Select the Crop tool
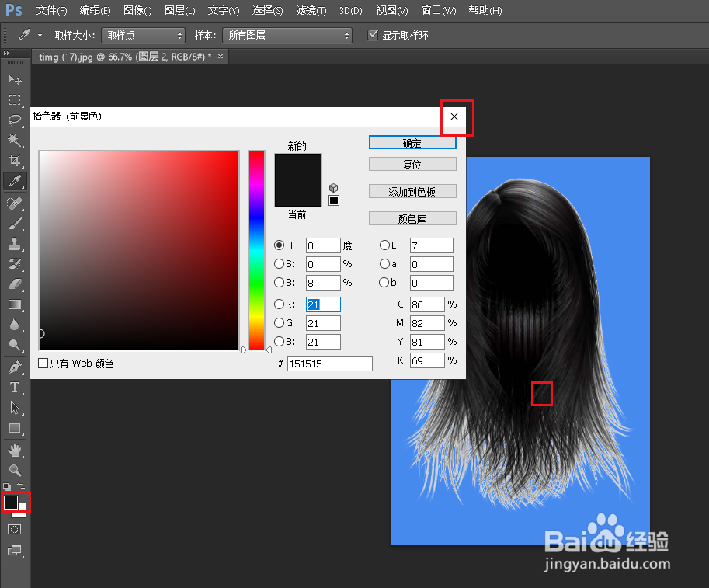Screen dimensions: 709x588 pyautogui.click(x=15, y=160)
